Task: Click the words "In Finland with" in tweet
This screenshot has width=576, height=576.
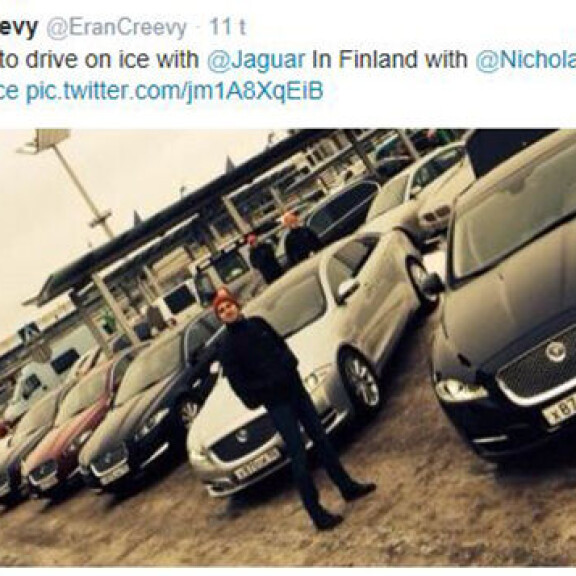Action: pos(389,60)
